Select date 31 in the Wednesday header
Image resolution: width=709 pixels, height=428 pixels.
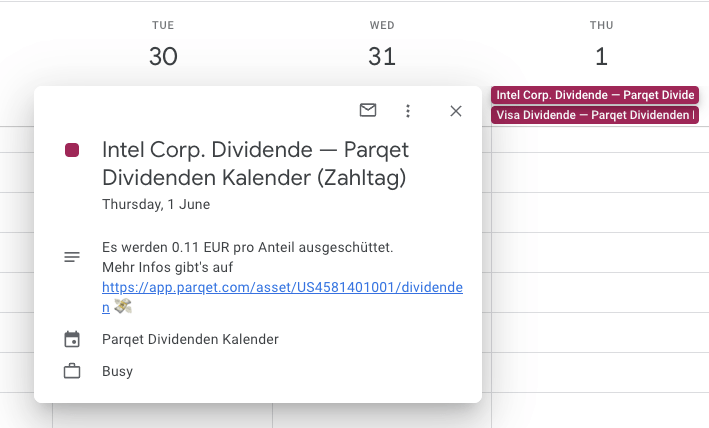click(382, 57)
